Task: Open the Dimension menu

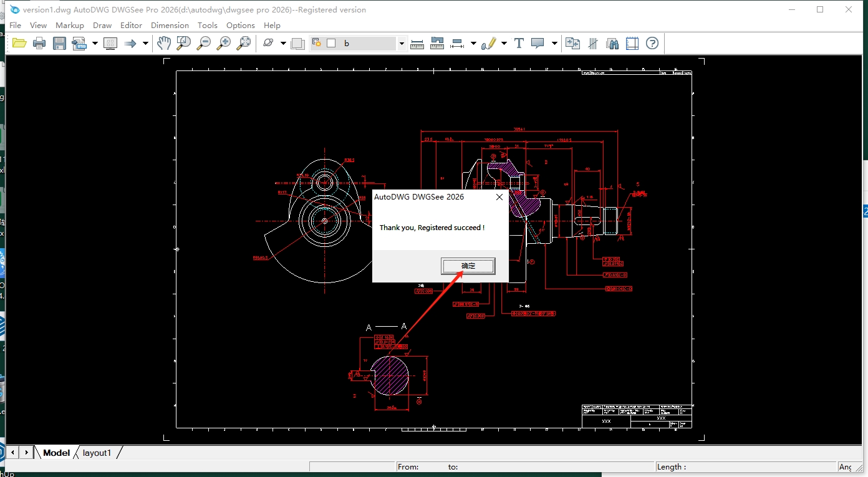Action: [x=170, y=25]
